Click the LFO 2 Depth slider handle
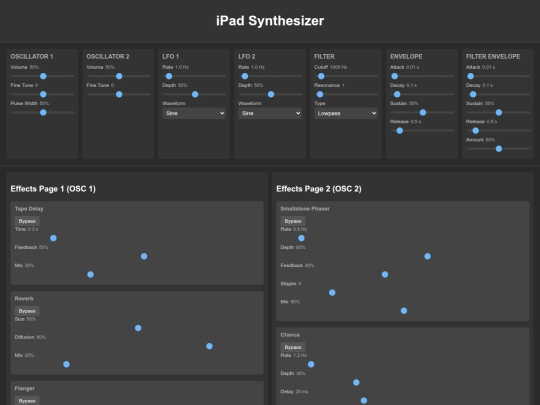This screenshot has height=405, width=540. (271, 94)
